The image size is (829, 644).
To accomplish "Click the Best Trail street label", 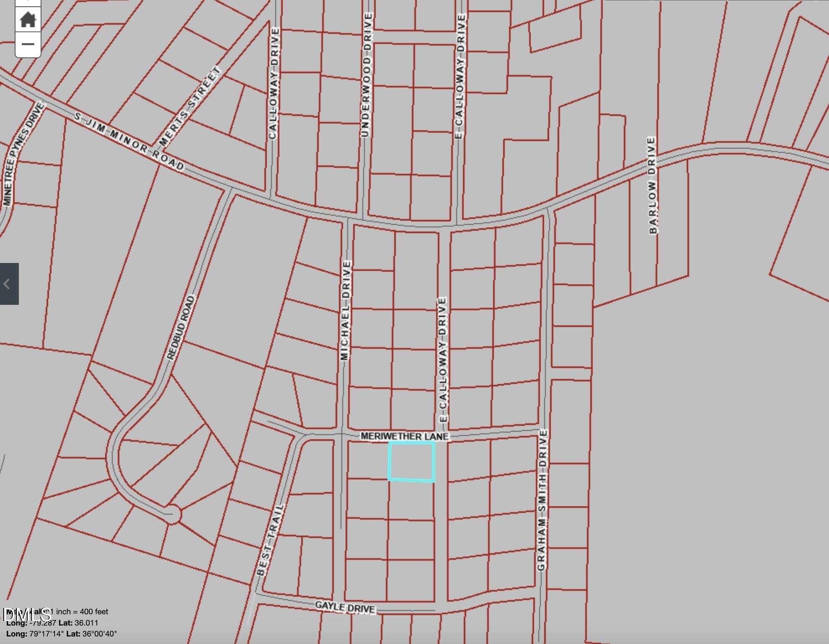I will [271, 540].
